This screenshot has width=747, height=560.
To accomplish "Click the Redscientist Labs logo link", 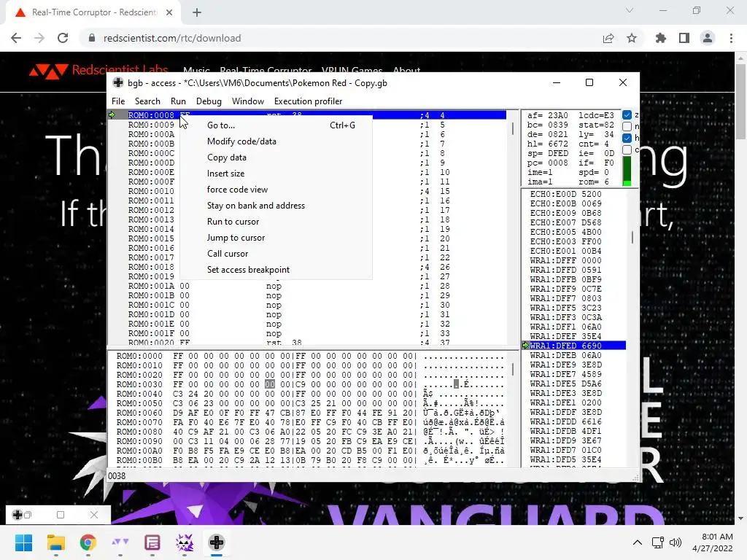I will coord(98,71).
